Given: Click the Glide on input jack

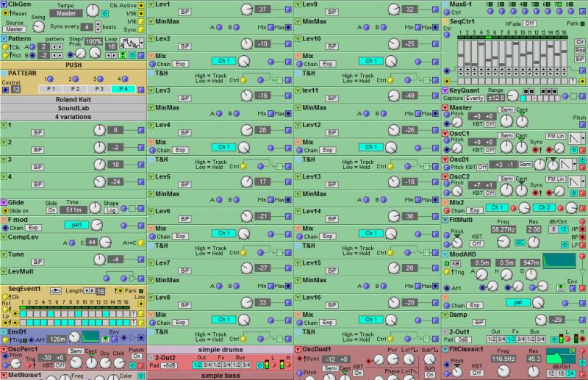Looking at the screenshot, I should (5, 211).
